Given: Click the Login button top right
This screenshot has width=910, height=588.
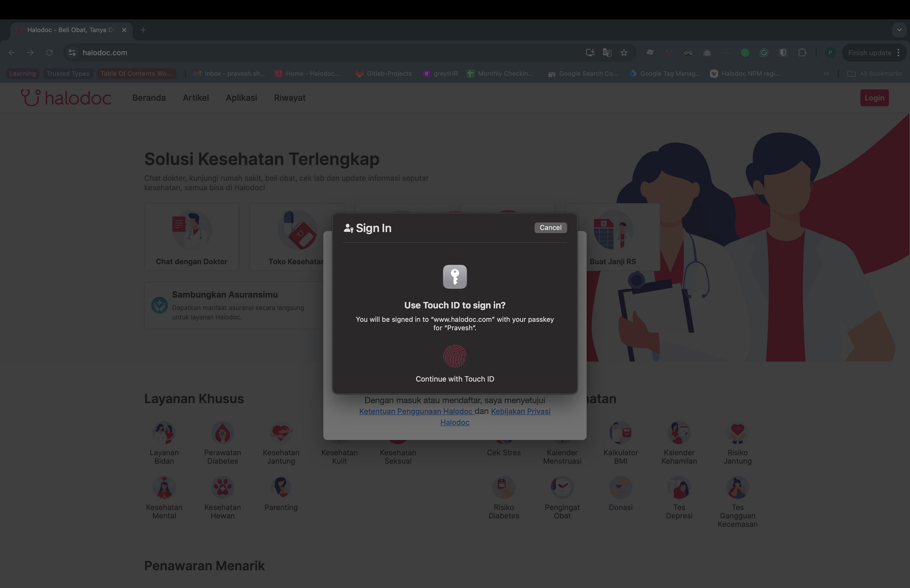Looking at the screenshot, I should pyautogui.click(x=874, y=97).
